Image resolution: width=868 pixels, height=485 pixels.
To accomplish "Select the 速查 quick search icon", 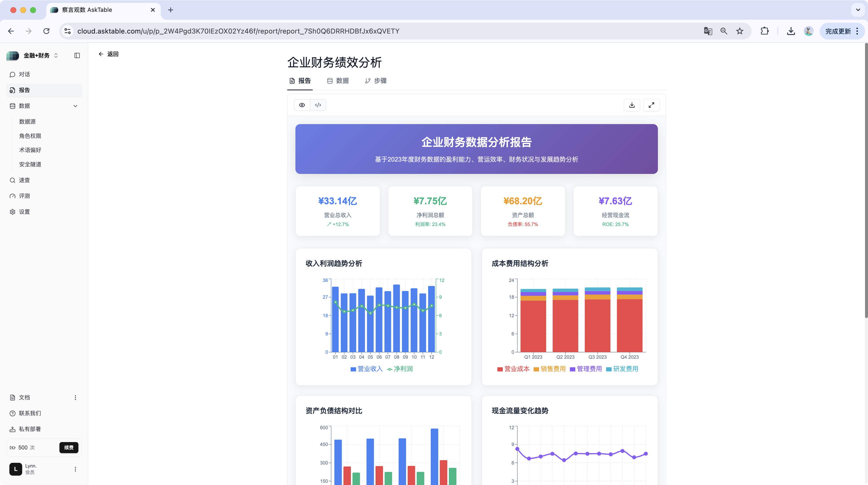I will pos(24,180).
